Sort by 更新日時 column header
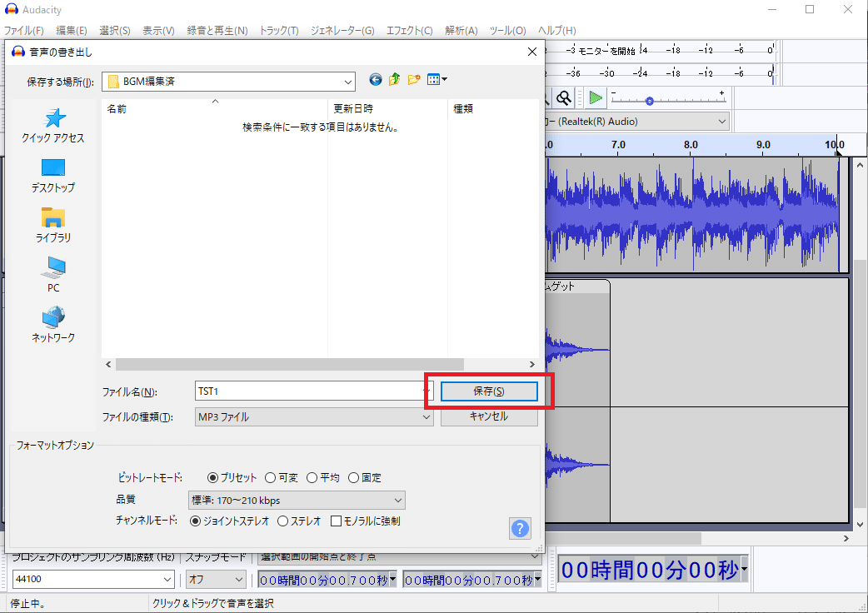 (387, 108)
